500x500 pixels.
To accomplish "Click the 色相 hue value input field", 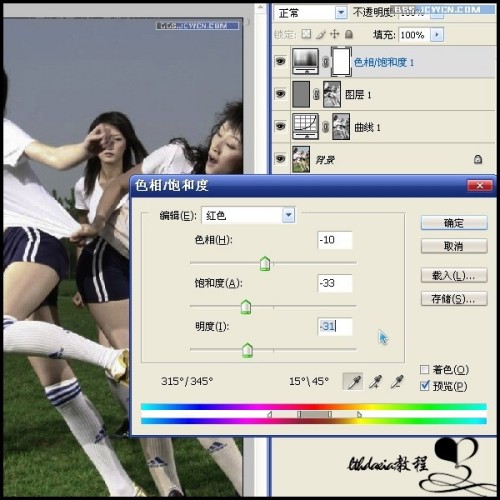I will click(x=335, y=240).
